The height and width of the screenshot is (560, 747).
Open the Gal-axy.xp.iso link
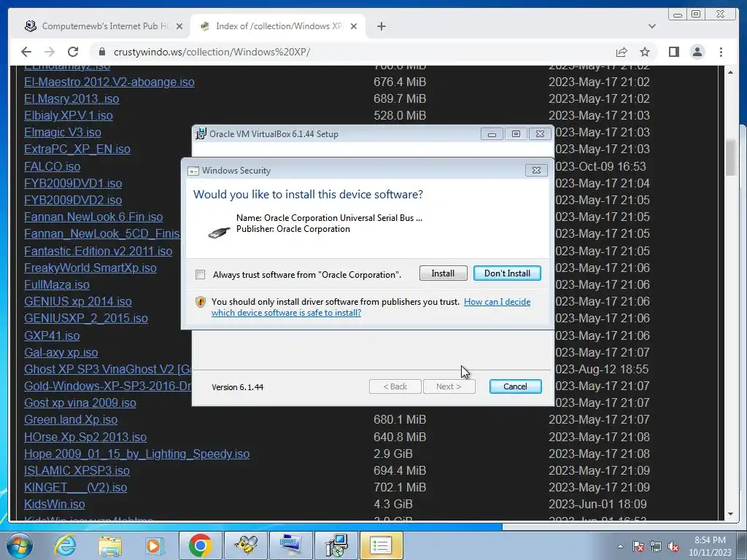[x=61, y=352]
